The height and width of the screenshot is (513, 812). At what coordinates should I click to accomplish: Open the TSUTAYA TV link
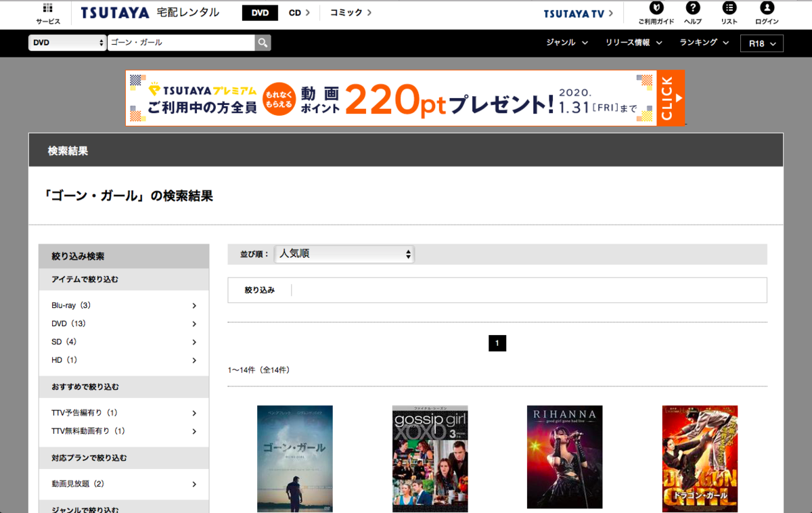[579, 13]
